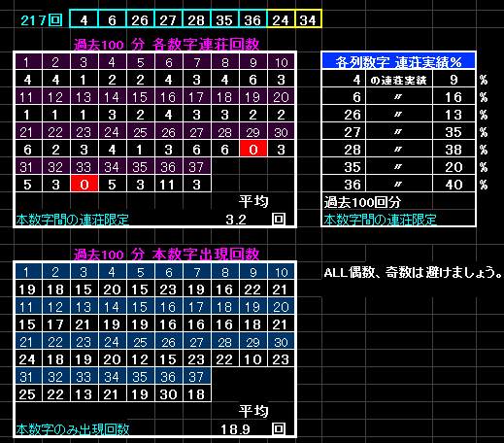Select appearance count 30 under blue header 36
This screenshot has height=443, width=504.
click(168, 394)
